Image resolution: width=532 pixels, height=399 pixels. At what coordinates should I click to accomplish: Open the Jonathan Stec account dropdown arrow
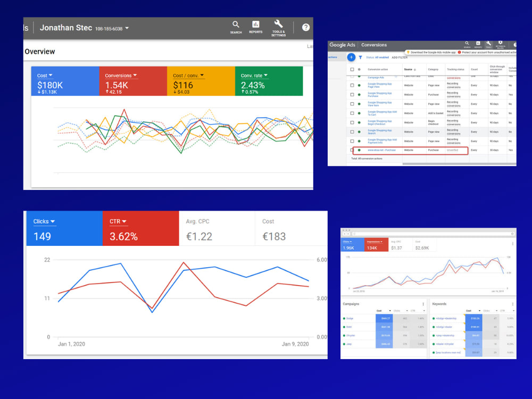click(127, 28)
